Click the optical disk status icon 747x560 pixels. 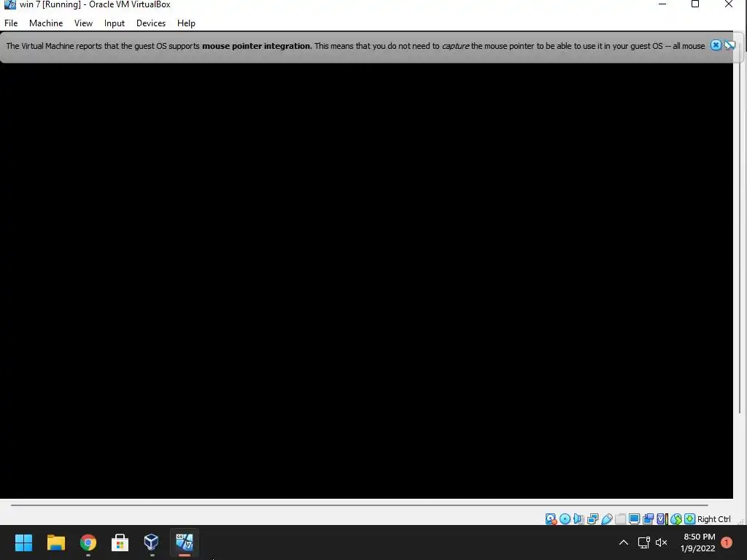tap(565, 519)
